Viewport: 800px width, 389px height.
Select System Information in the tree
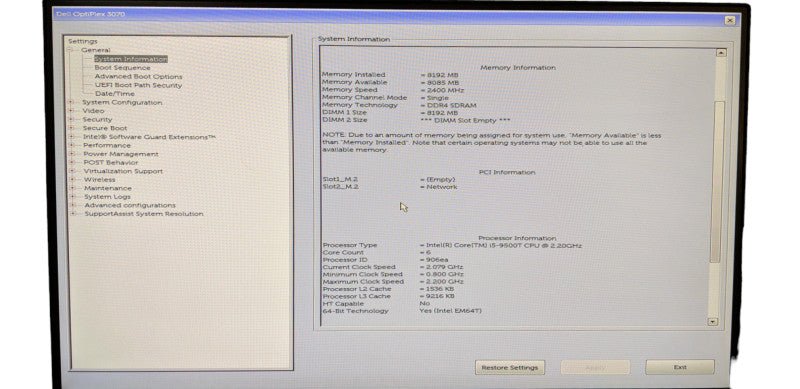click(x=131, y=59)
